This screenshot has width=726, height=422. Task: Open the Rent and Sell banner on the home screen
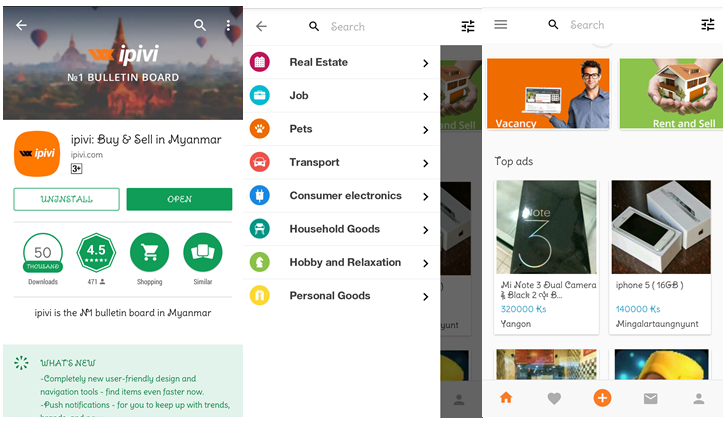(x=671, y=94)
